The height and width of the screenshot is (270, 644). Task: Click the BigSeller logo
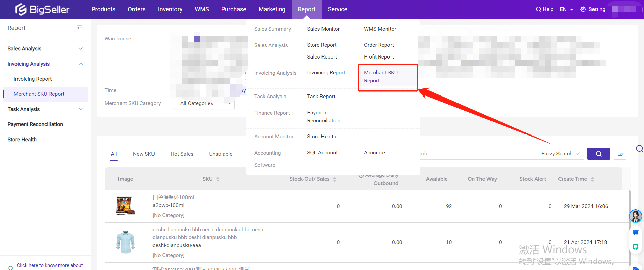coord(42,9)
